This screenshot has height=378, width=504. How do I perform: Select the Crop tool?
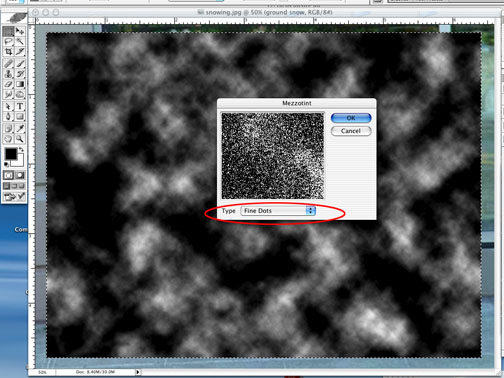8,52
